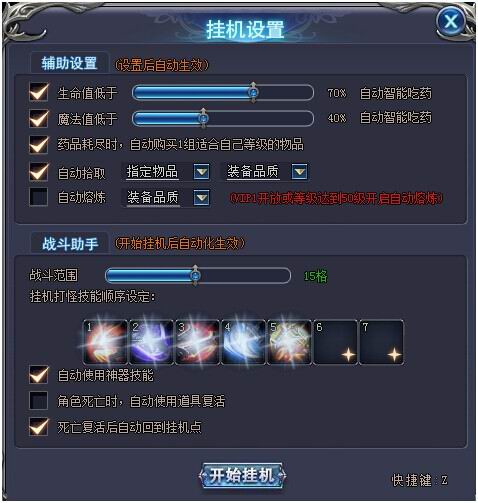Open the 装备品质 dropdown for 自动熔炼
This screenshot has width=478, height=503.
click(202, 198)
